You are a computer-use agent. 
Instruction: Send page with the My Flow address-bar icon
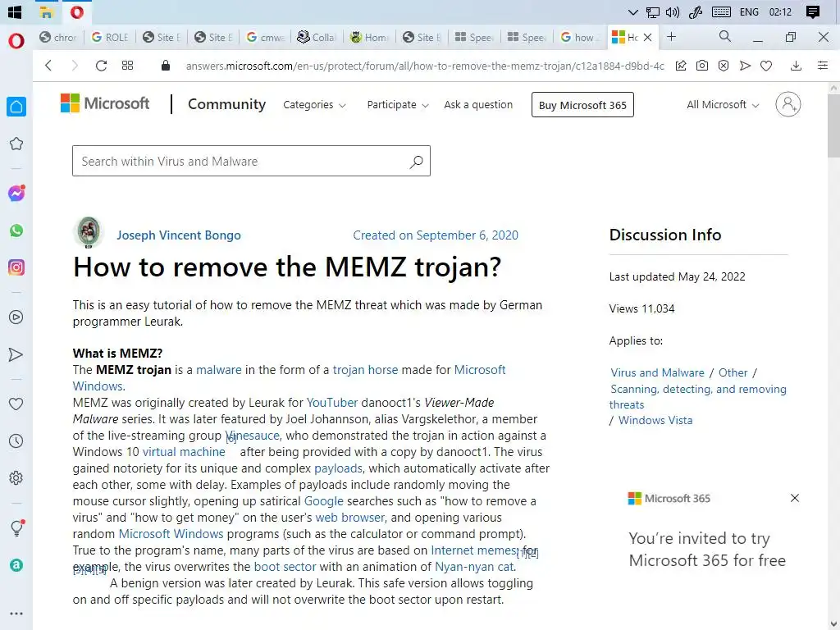pos(745,66)
